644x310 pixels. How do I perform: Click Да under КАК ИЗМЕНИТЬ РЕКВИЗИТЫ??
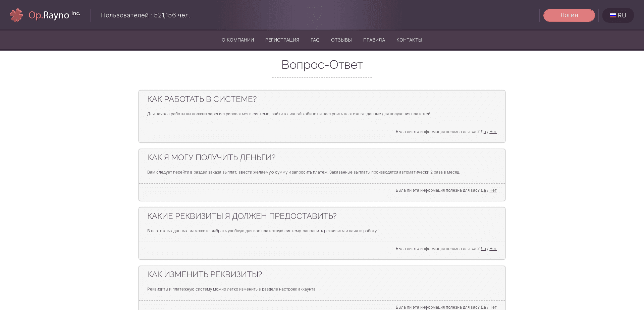tap(483, 307)
